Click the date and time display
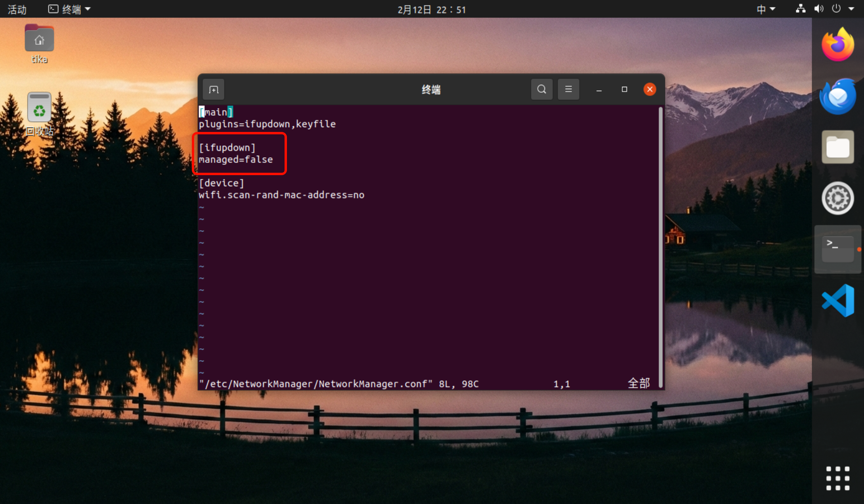 (431, 10)
